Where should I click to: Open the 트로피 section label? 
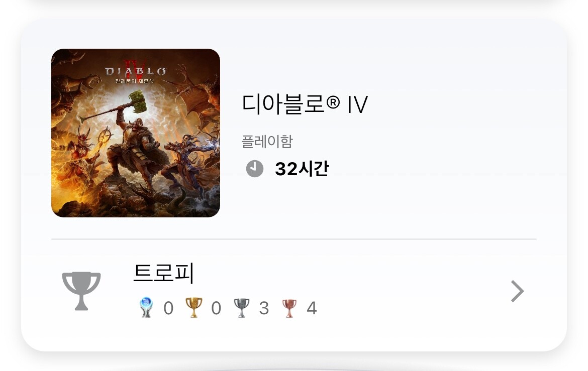[163, 273]
